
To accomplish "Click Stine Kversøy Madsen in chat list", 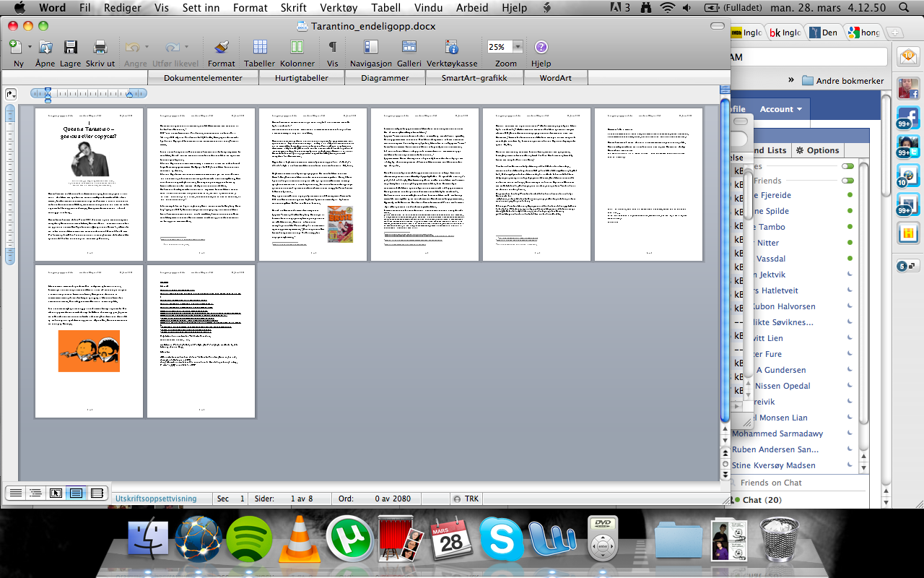I will 774,465.
